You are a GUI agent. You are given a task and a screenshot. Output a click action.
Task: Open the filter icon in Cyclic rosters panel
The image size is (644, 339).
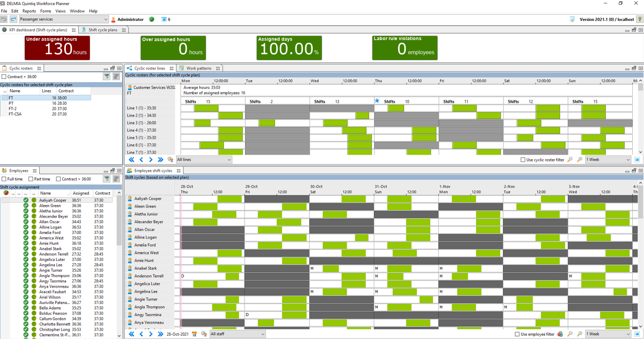(107, 76)
